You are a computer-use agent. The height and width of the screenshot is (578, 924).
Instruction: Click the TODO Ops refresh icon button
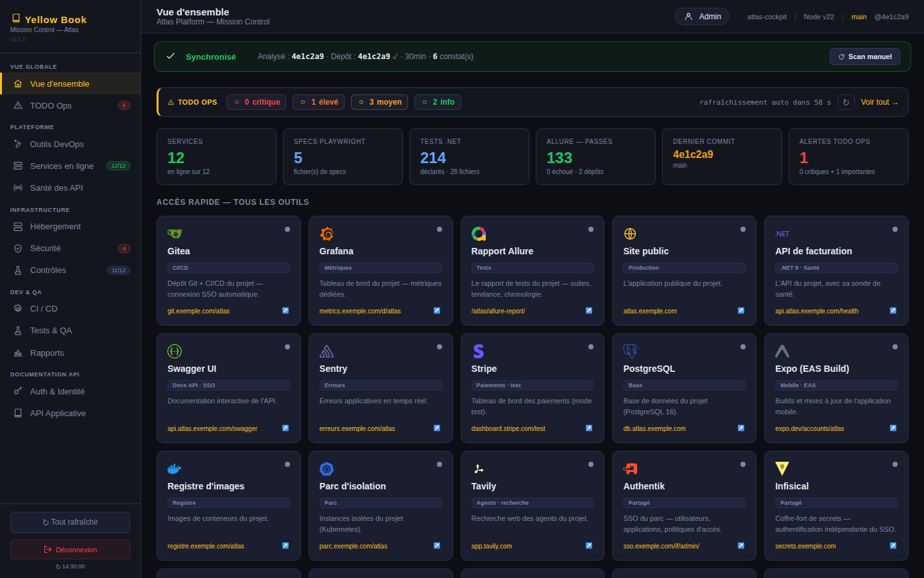[846, 102]
